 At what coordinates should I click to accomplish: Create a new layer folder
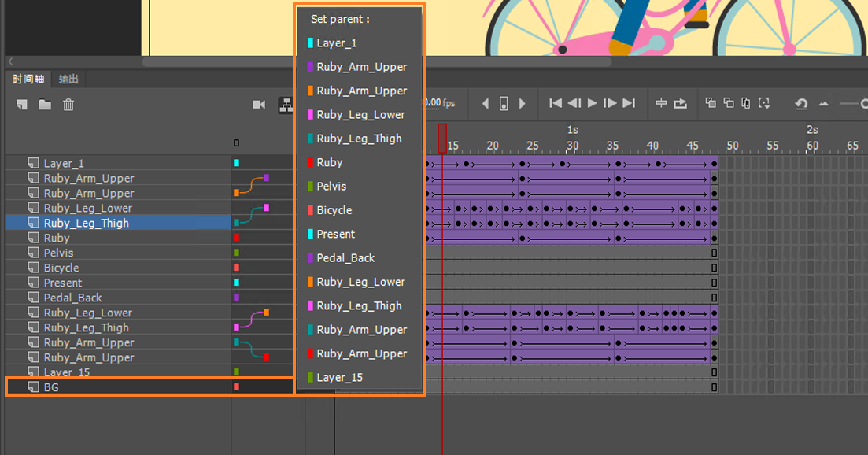[45, 105]
